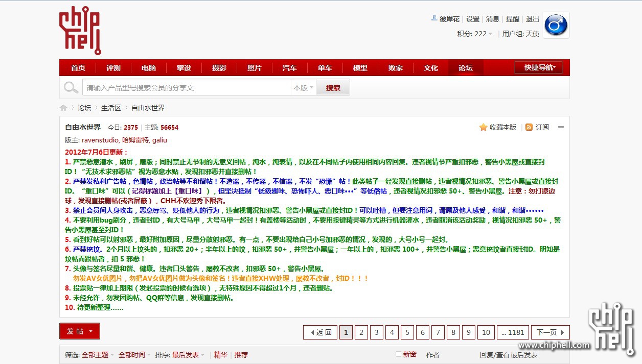Go to page 9
The height and width of the screenshot is (364, 642).
[x=469, y=332]
